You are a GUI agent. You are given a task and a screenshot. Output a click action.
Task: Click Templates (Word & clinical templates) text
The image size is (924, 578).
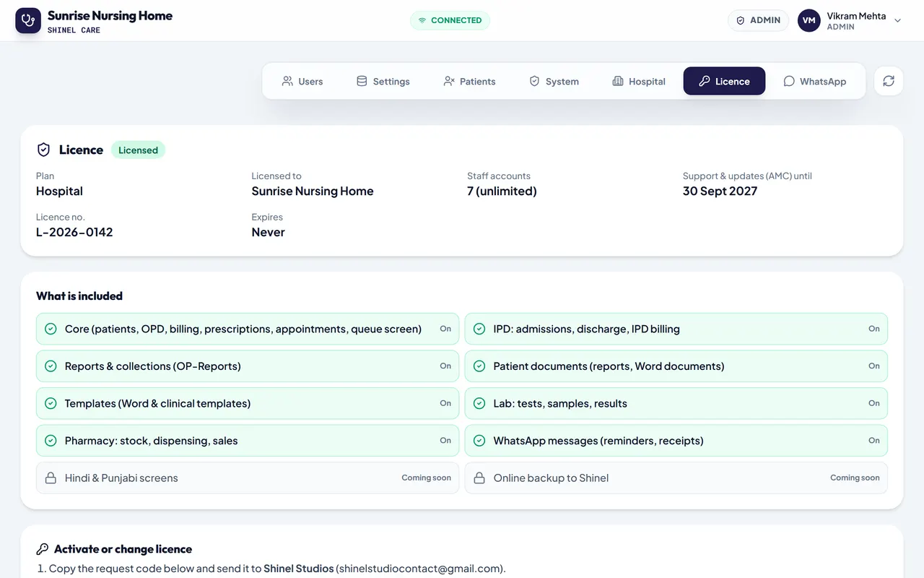click(157, 403)
